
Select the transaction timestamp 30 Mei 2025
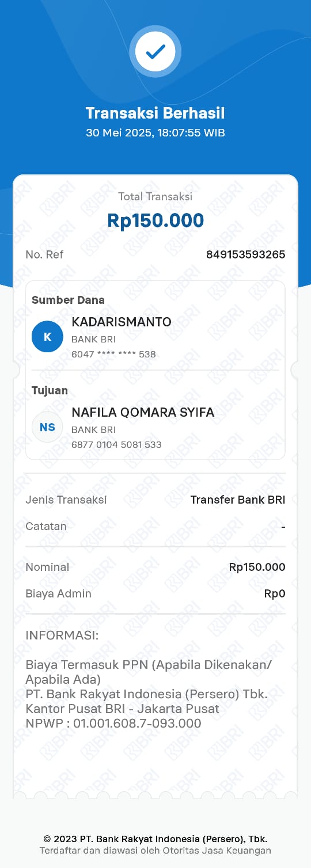point(155,132)
